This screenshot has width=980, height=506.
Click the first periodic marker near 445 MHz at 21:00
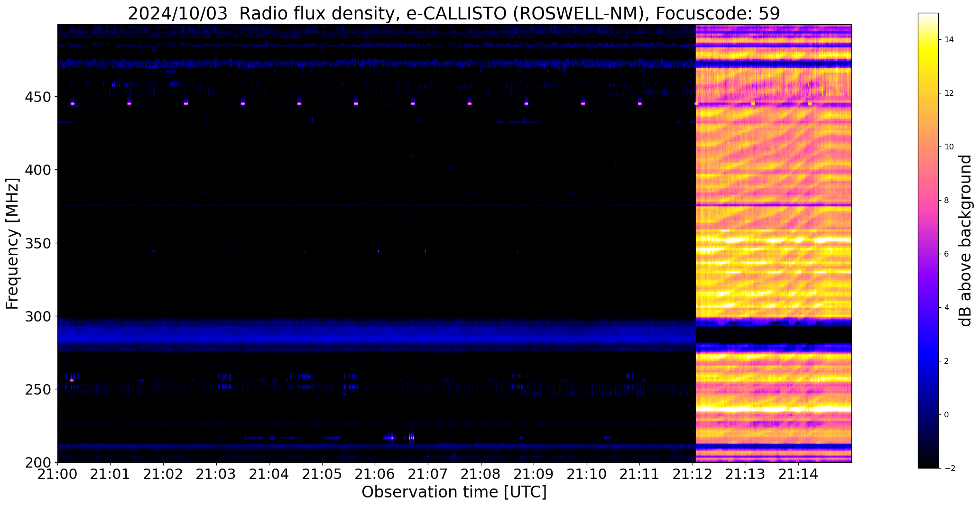click(73, 103)
